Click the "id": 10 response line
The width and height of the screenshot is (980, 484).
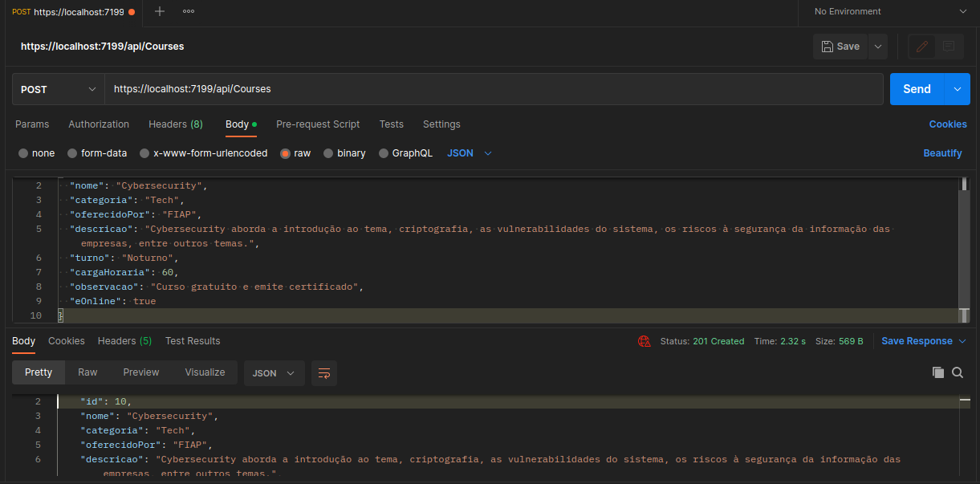(106, 401)
